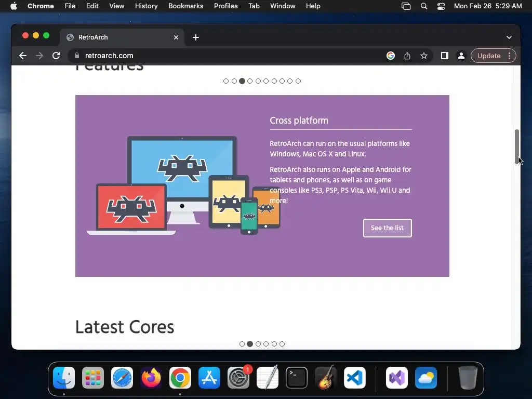The image size is (532, 399).
Task: Launch Terminal from the Dock
Action: 297,378
